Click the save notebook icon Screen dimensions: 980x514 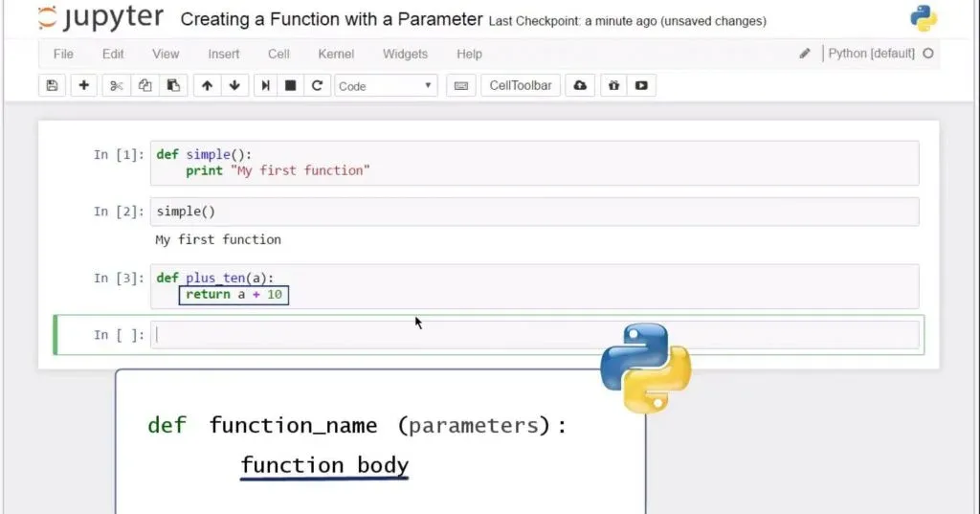[x=53, y=85]
